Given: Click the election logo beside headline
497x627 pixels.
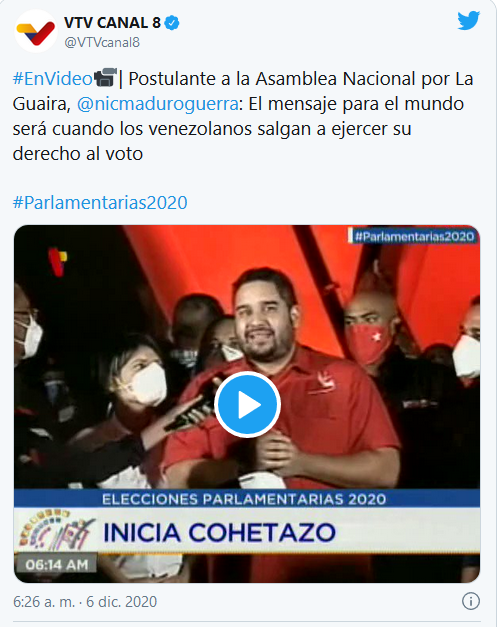Looking at the screenshot, I should (x=56, y=531).
